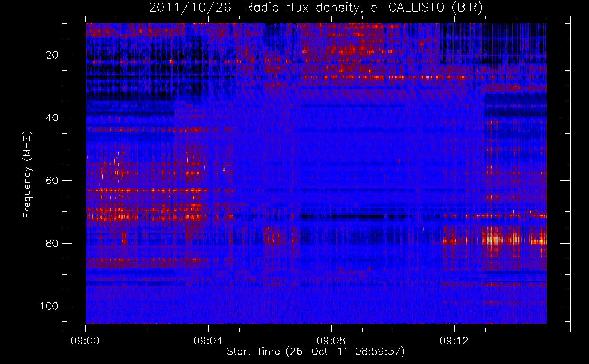
Task: Click the 100 MHz frequency tick label
Action: pos(49,306)
